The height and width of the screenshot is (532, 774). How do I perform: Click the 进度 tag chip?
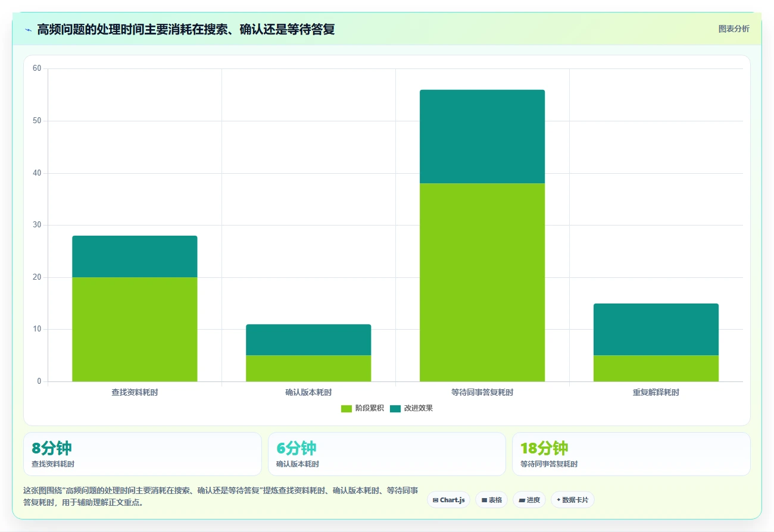(529, 500)
